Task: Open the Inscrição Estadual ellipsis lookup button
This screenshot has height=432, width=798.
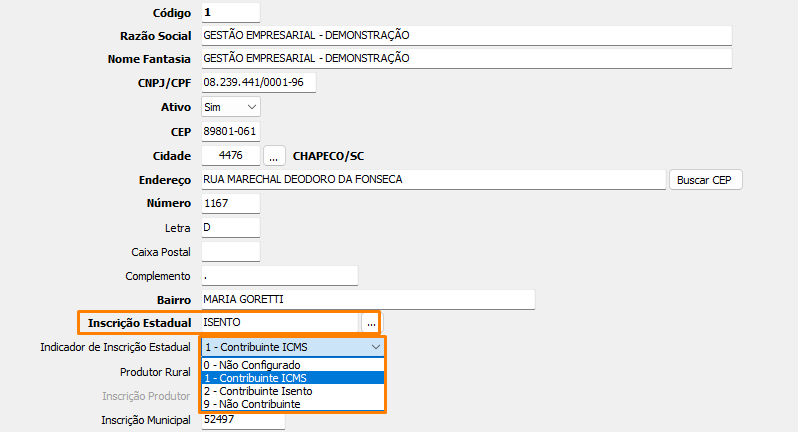Action: point(371,323)
